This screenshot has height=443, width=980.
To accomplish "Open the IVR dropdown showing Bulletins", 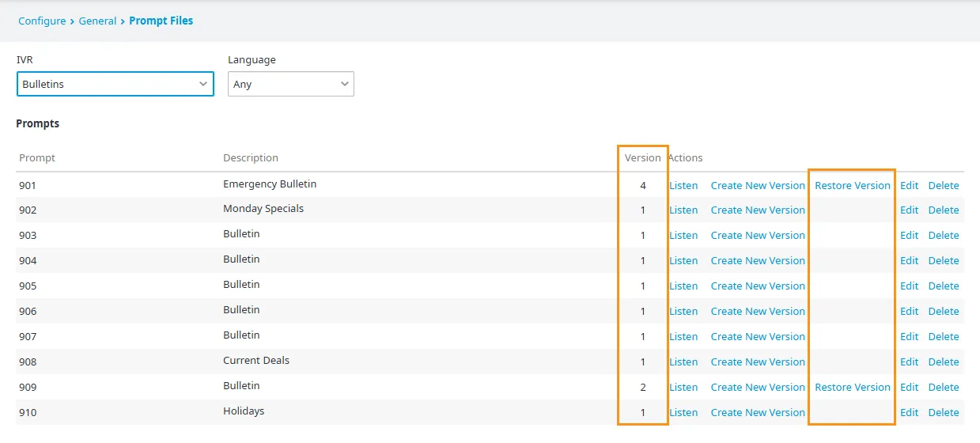I will coord(115,84).
